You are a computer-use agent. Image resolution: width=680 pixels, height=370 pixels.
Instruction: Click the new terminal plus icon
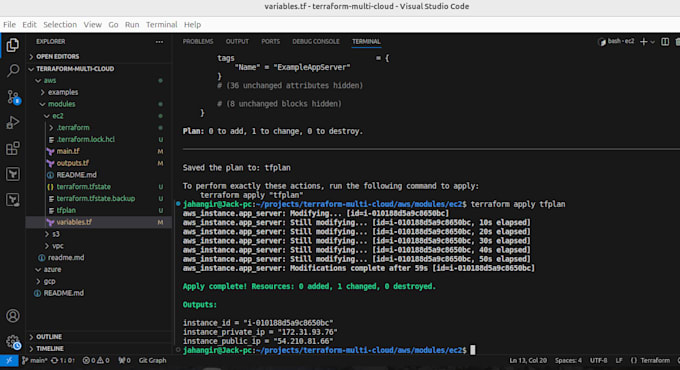pyautogui.click(x=644, y=42)
